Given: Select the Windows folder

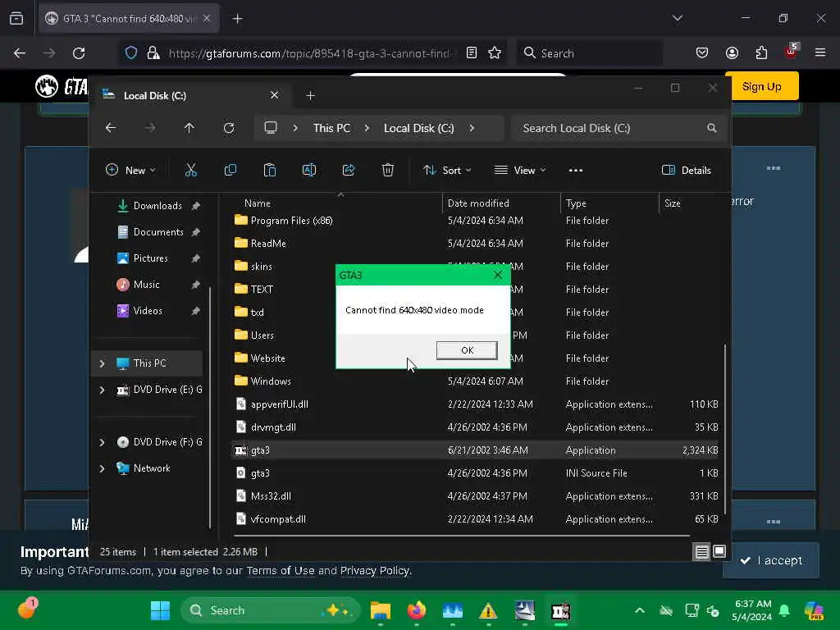Looking at the screenshot, I should click(x=271, y=381).
